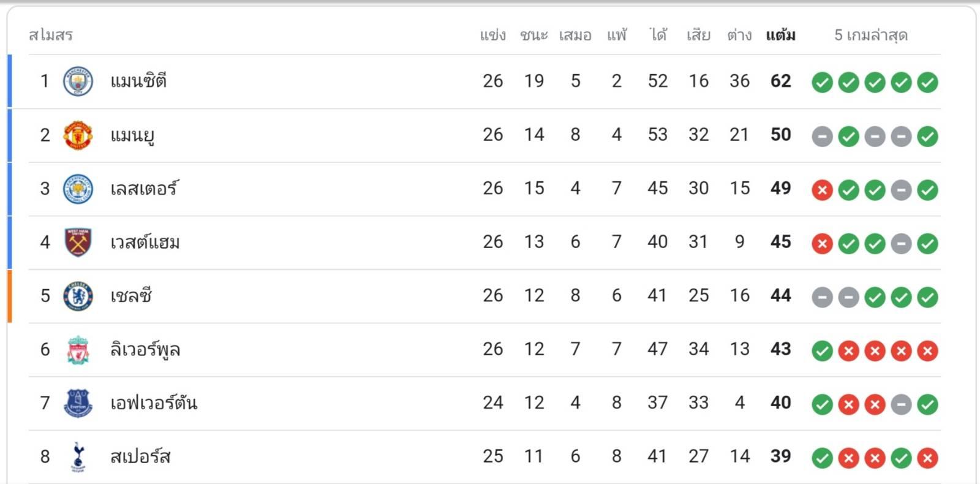Click Man City's first green win indicator
The image size is (980, 484).
(x=822, y=82)
